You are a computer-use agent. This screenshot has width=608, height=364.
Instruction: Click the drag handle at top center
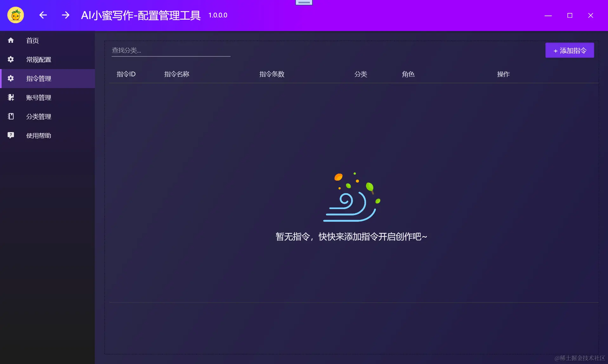coord(304,3)
